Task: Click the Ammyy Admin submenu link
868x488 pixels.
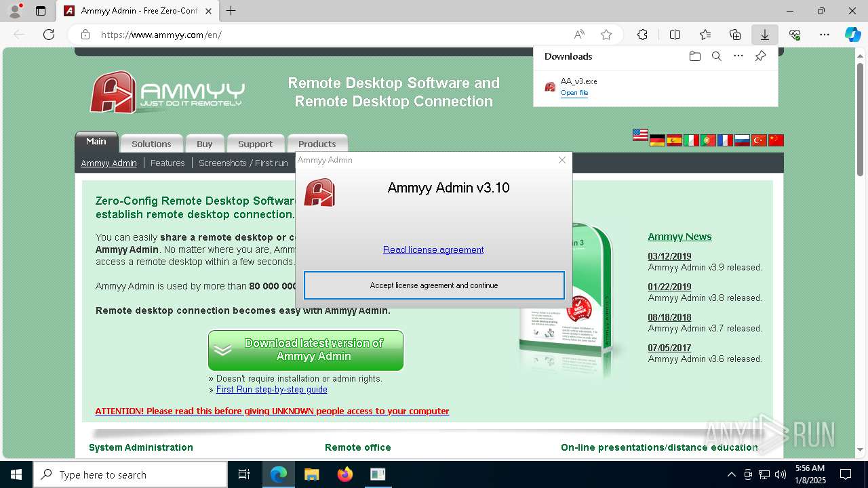Action: click(108, 163)
